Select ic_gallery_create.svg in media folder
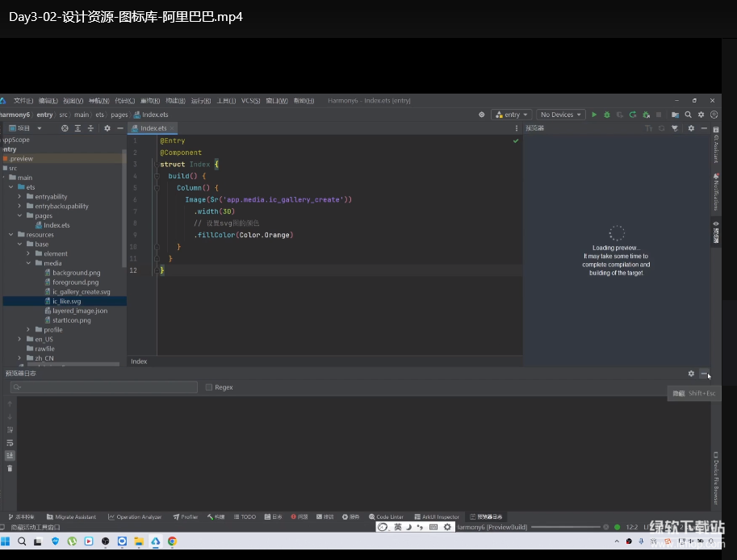Image resolution: width=737 pixels, height=560 pixels. point(82,292)
